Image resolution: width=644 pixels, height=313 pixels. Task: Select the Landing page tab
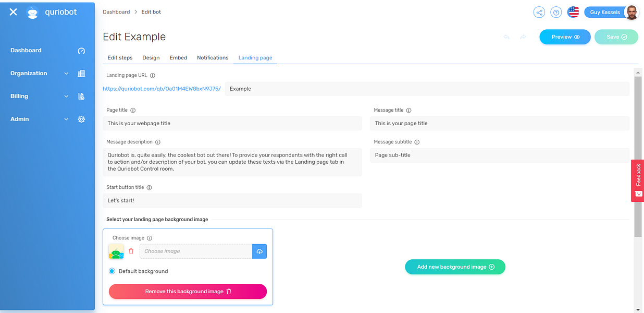(x=255, y=58)
